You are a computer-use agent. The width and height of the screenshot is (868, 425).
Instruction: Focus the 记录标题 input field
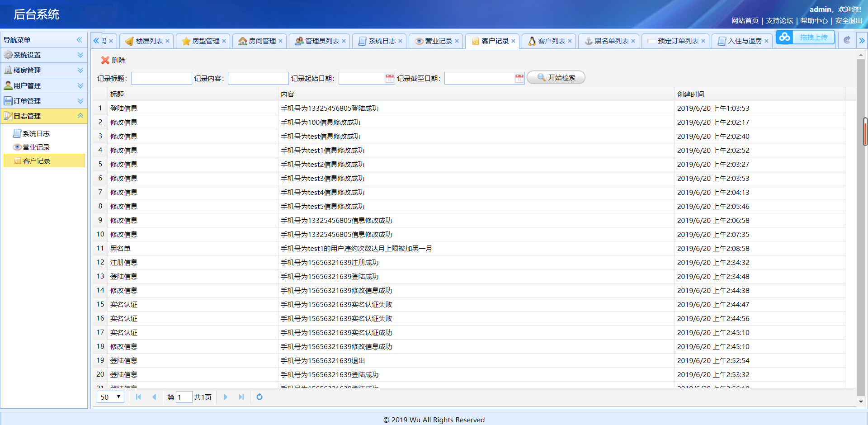pyautogui.click(x=161, y=78)
